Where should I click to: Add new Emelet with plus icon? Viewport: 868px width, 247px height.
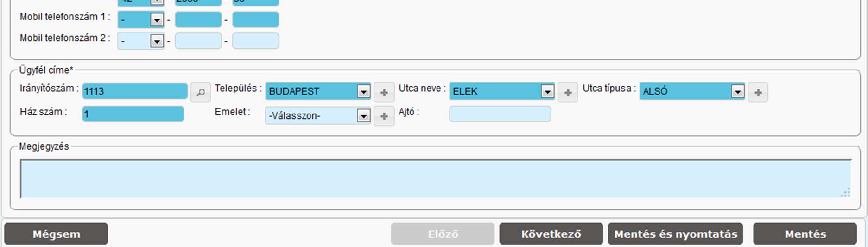[x=384, y=116]
